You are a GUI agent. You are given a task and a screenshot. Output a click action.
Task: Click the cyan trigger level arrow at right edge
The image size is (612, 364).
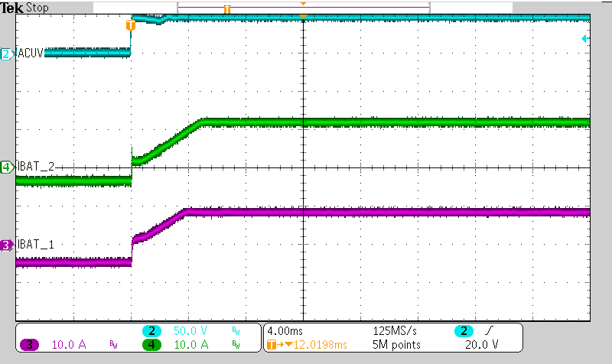tap(584, 38)
